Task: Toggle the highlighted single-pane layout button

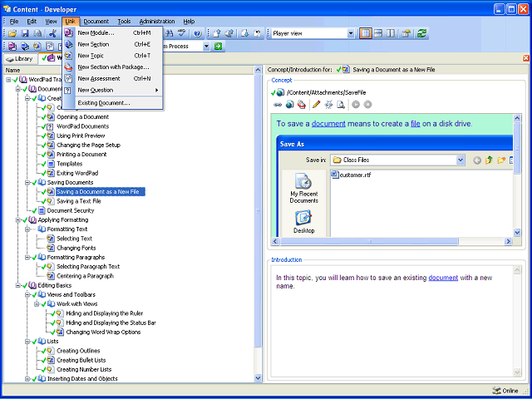Action: [x=366, y=33]
